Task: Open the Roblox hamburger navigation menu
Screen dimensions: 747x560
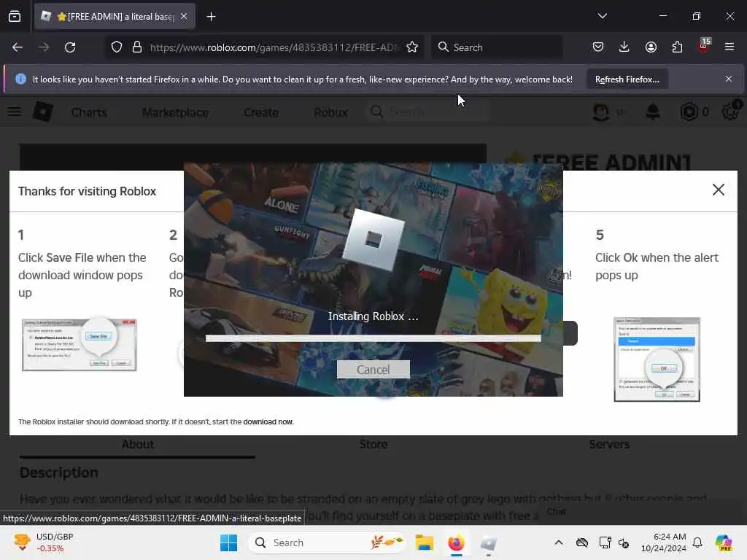Action: 15,112
